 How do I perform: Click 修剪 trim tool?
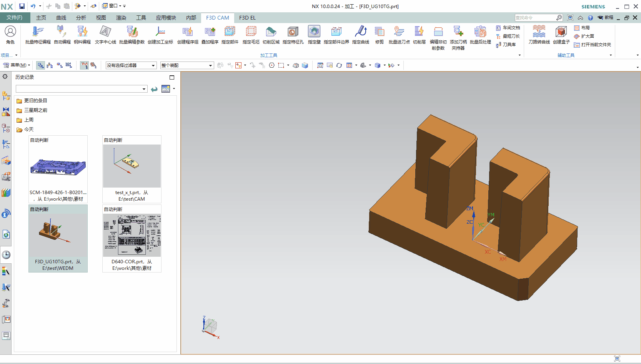[x=380, y=35]
